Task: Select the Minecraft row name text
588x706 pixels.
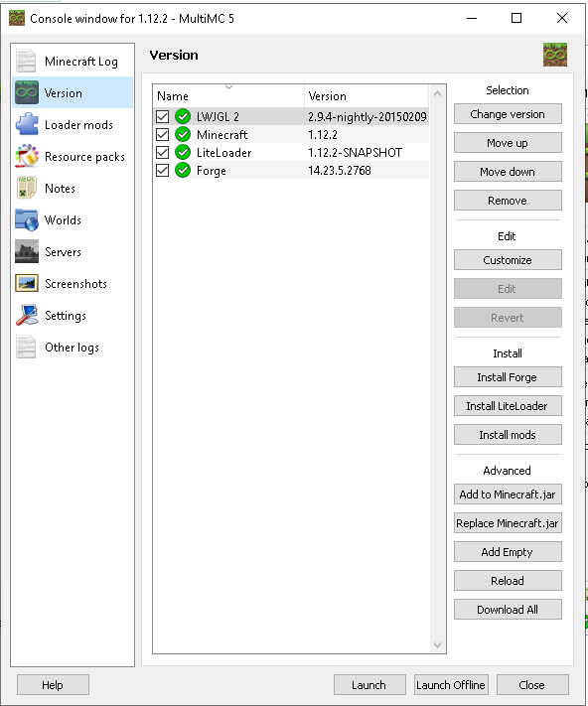Action: 221,135
